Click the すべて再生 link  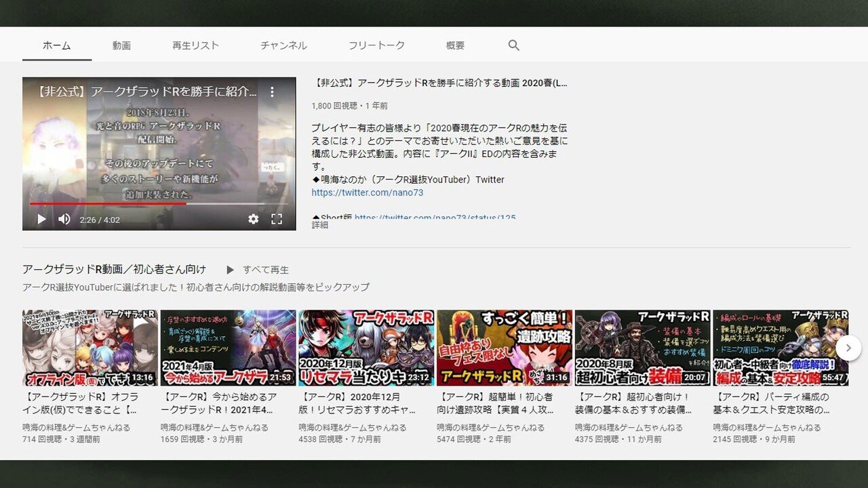point(266,270)
